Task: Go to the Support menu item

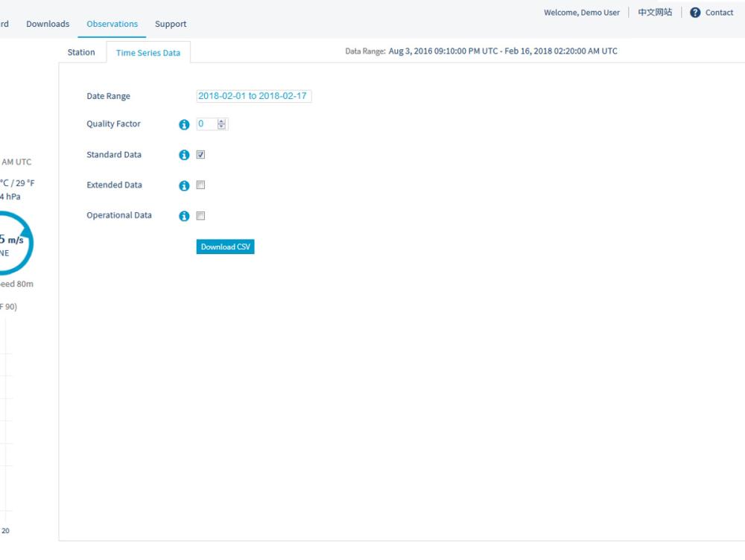Action: click(171, 24)
